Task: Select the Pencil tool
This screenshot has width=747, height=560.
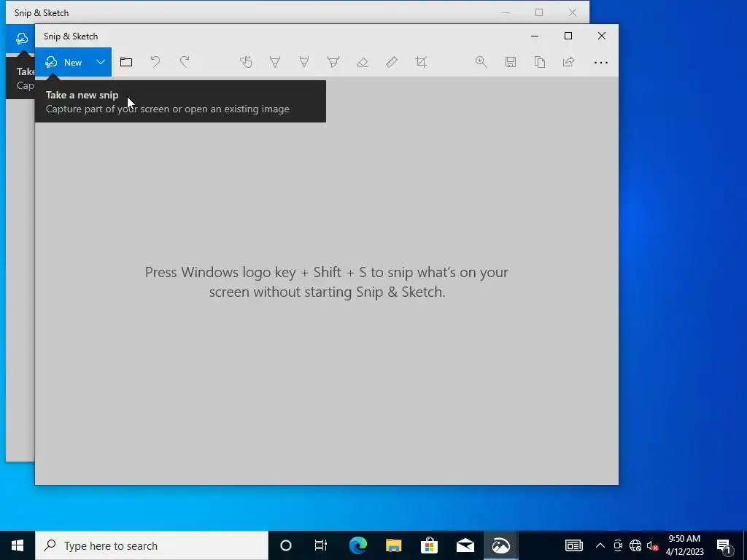Action: point(304,62)
